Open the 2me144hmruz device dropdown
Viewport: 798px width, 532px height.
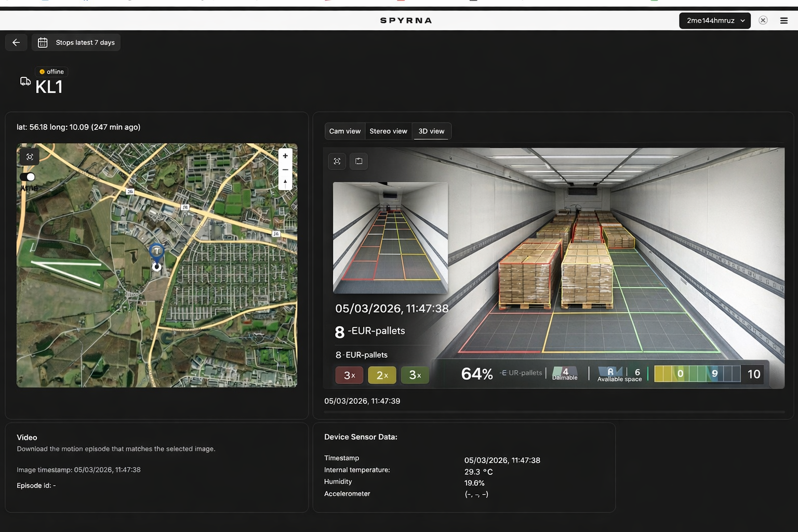pyautogui.click(x=714, y=20)
